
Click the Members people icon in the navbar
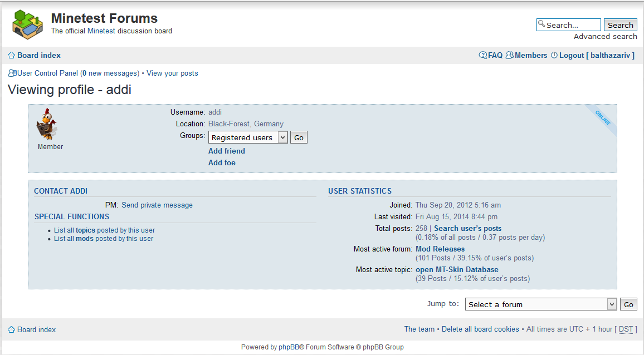tap(510, 55)
